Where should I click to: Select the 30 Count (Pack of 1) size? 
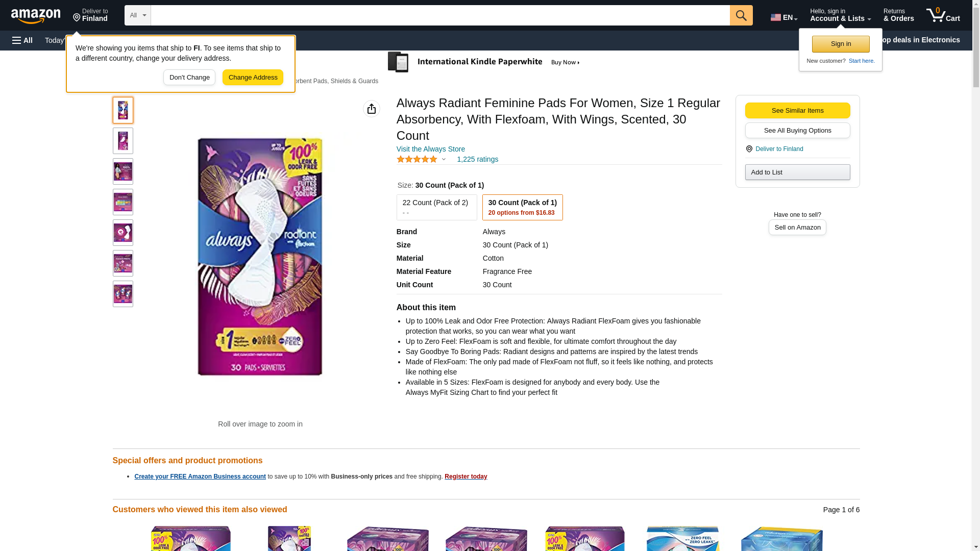tap(522, 207)
